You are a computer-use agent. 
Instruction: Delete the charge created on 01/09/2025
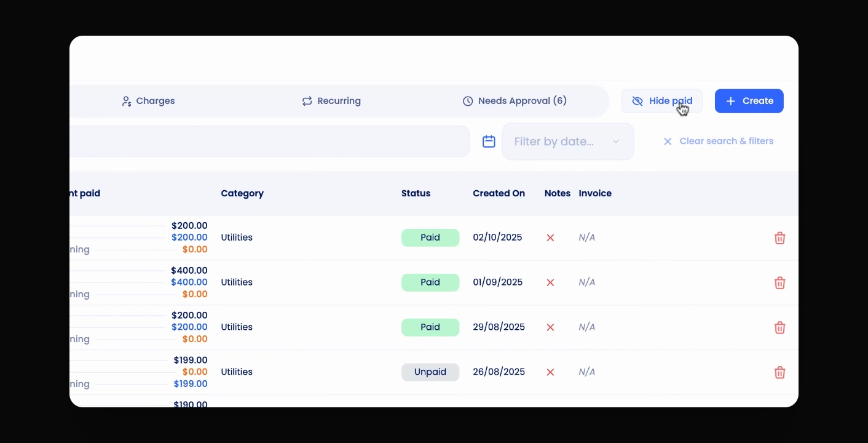[x=779, y=283]
